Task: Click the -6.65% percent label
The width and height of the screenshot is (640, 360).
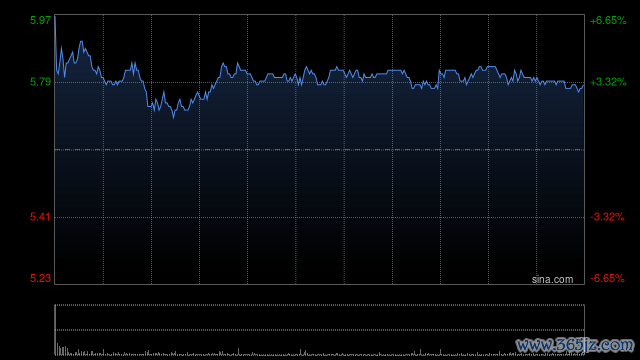Action: click(x=607, y=278)
